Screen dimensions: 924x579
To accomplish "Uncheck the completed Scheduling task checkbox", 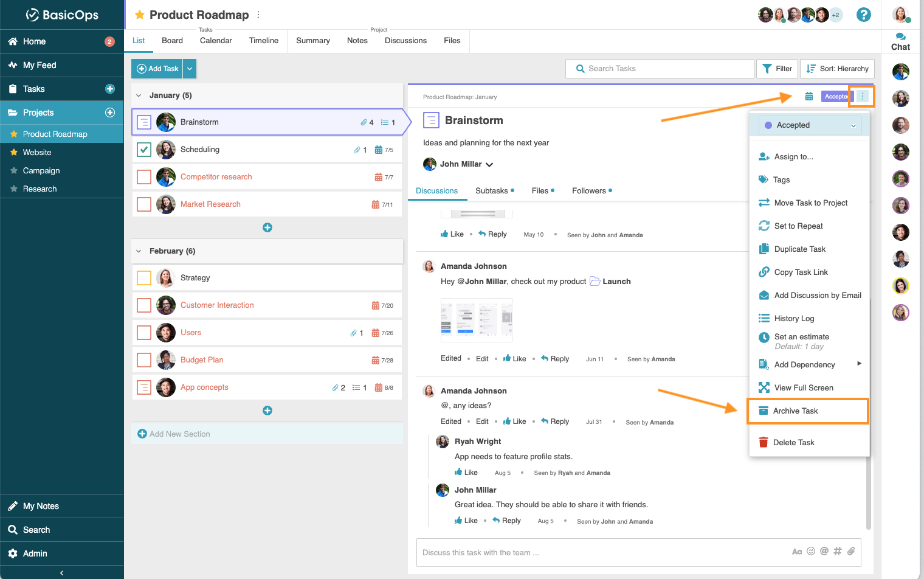I will click(144, 149).
